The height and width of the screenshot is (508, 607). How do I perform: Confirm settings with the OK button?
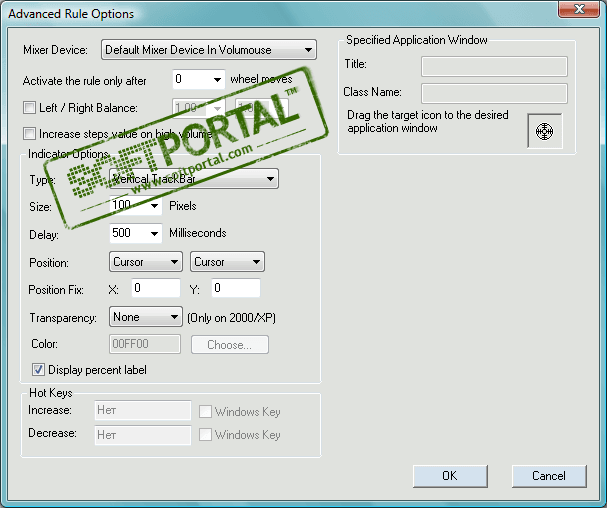tap(450, 476)
